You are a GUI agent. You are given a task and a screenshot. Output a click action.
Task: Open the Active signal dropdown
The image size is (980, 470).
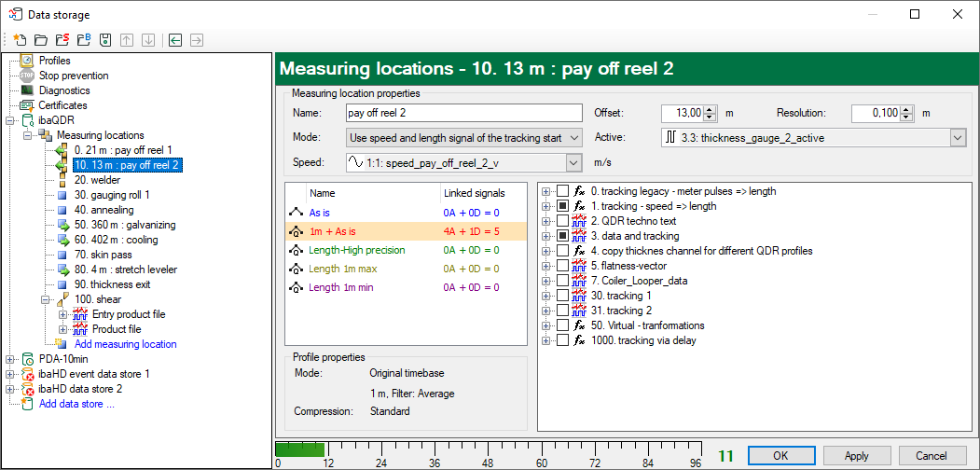click(959, 137)
